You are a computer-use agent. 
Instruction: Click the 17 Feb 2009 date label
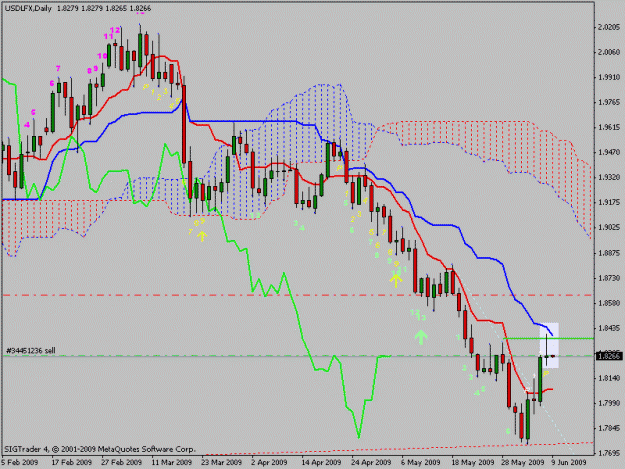click(71, 462)
